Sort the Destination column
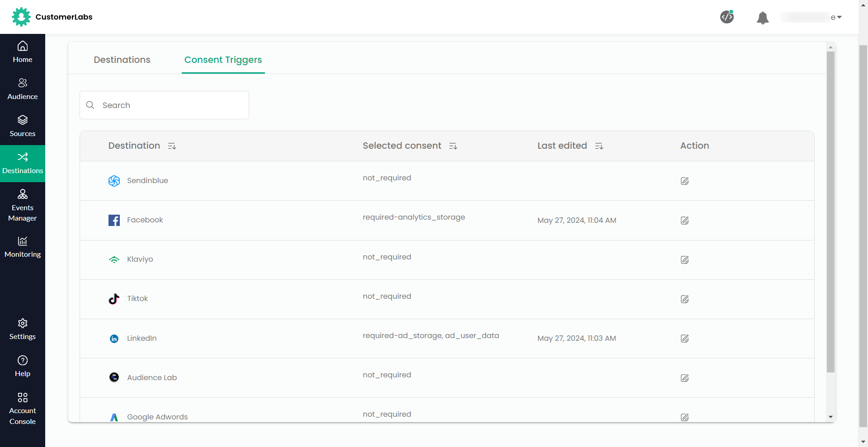Viewport: 868px width, 447px height. [172, 146]
